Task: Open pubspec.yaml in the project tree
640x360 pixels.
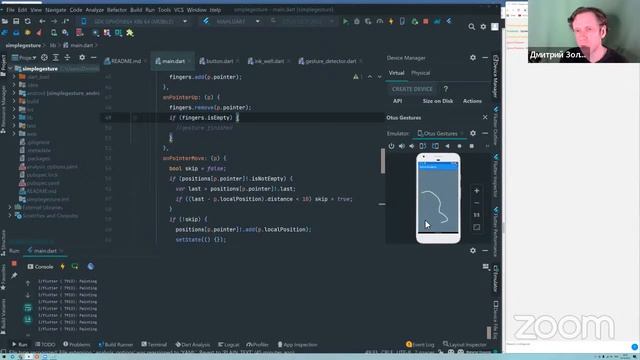Action: coord(43,183)
